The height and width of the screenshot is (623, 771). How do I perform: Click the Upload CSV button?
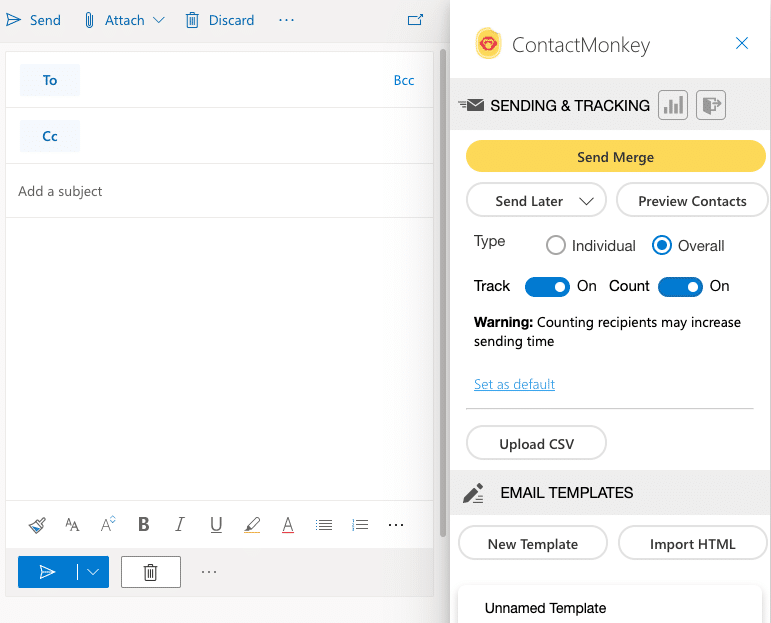point(536,444)
